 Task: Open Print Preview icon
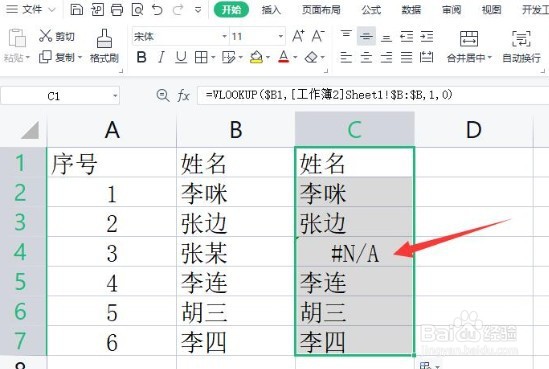click(137, 9)
